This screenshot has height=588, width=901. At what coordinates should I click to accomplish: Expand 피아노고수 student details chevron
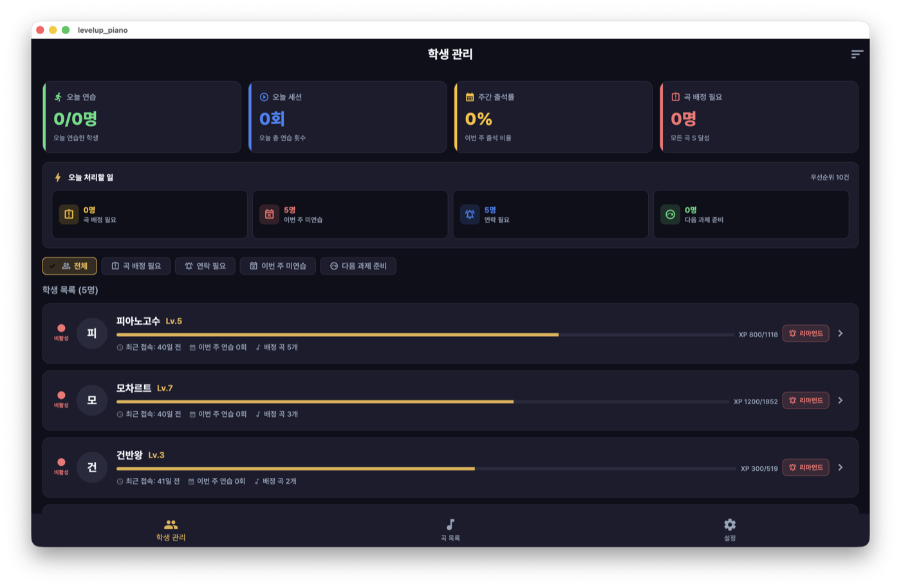841,333
